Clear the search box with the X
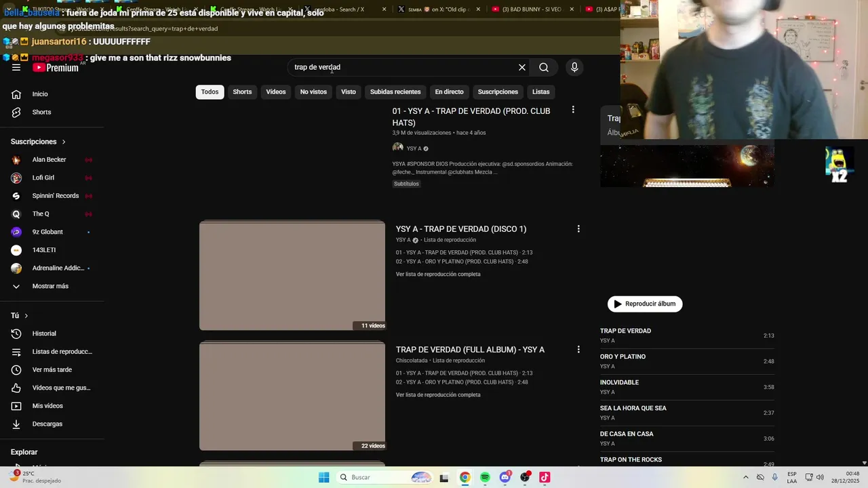The image size is (868, 488). coord(522,67)
